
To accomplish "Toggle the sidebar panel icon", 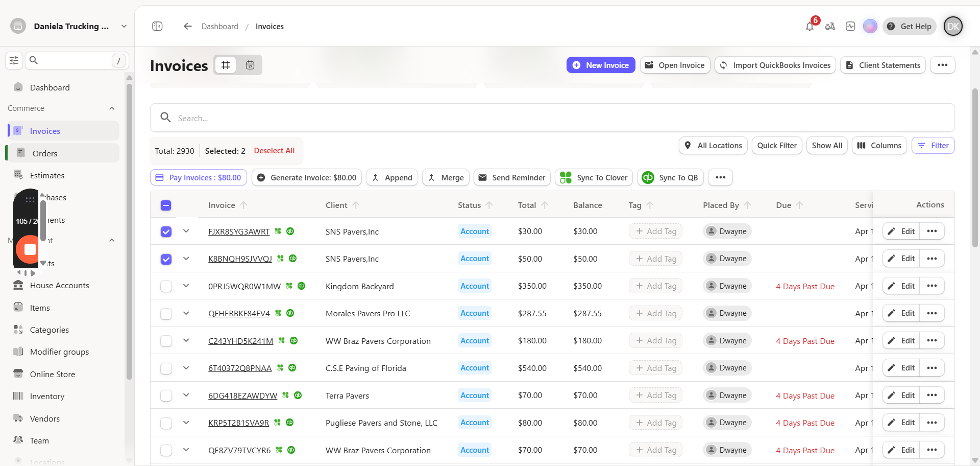I will [157, 26].
